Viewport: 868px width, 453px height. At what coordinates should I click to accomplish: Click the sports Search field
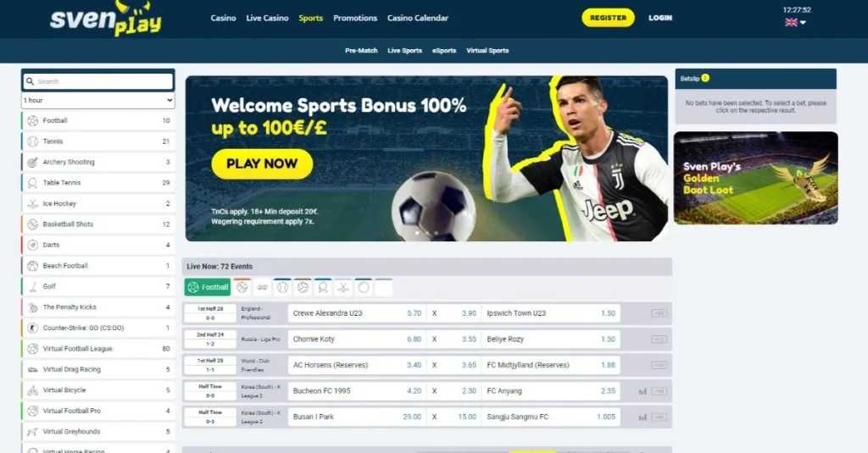coord(98,81)
